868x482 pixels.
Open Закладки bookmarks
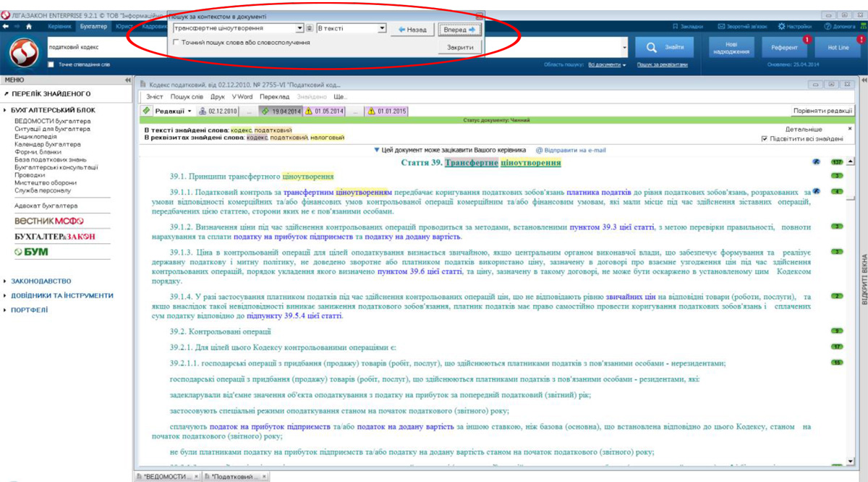[687, 26]
